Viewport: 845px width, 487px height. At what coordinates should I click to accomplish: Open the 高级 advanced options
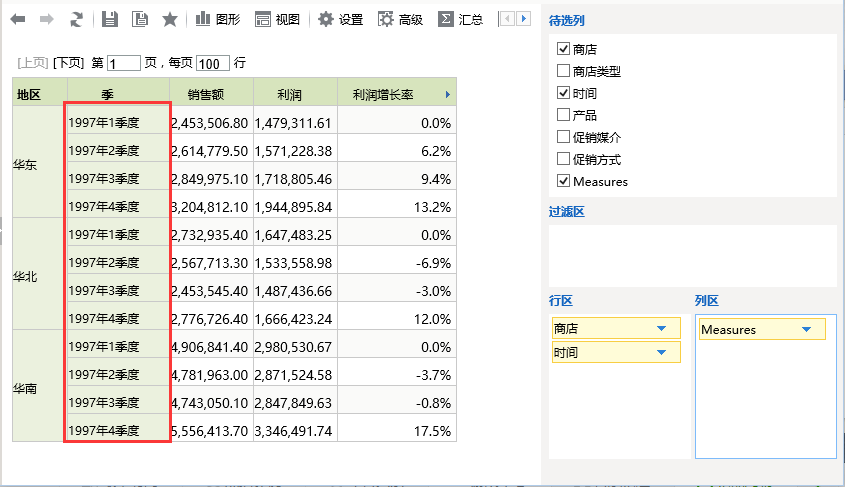click(x=400, y=19)
